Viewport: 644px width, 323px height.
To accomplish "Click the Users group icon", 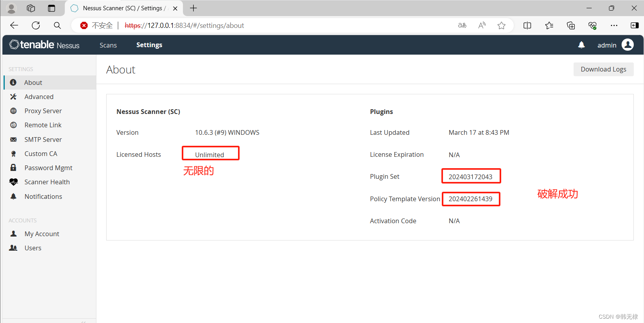I will (x=13, y=248).
